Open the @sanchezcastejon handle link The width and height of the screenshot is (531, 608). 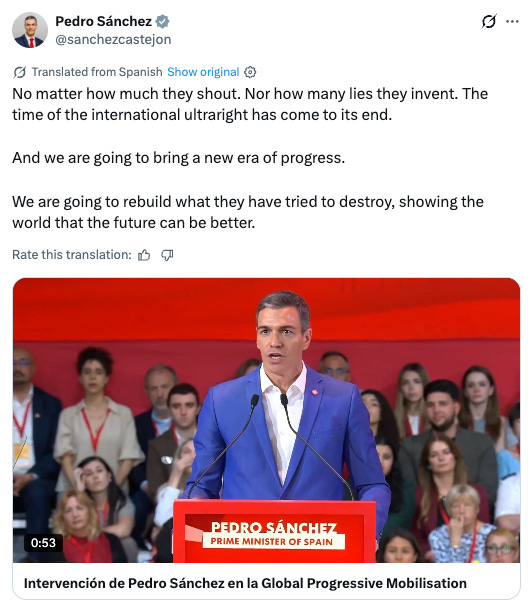(113, 40)
